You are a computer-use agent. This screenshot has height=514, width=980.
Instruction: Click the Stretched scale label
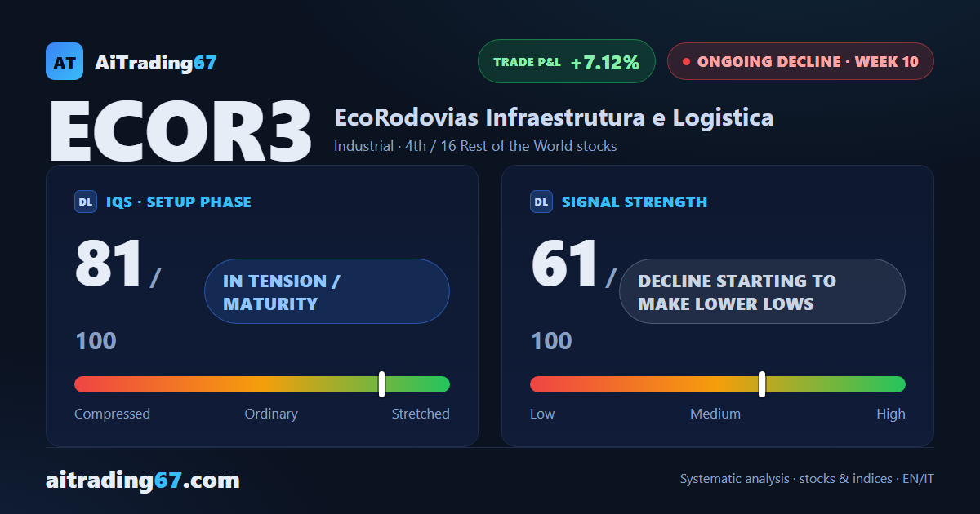[x=421, y=414]
